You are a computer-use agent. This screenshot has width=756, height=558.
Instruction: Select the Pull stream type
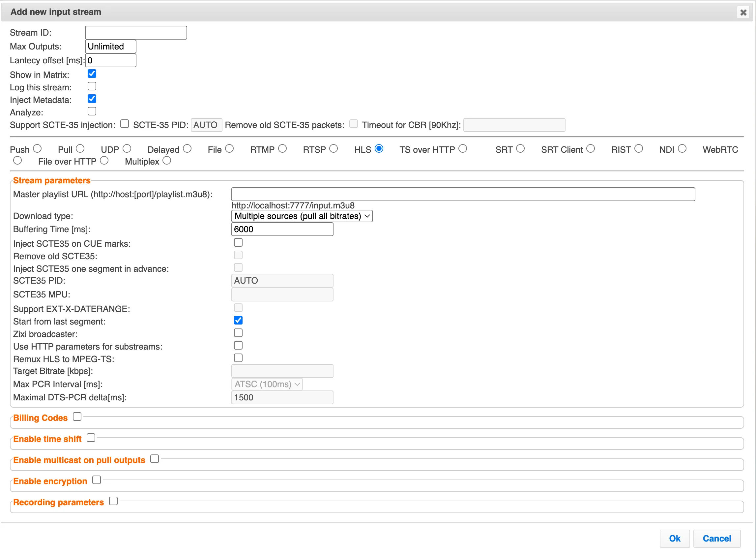tap(80, 149)
